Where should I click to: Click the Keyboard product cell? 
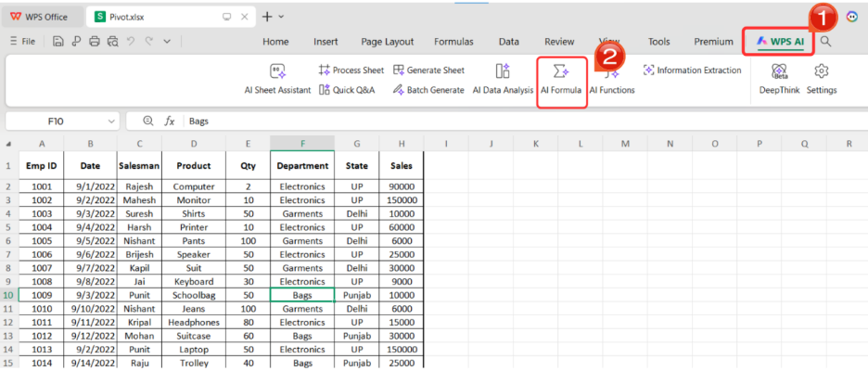coord(194,282)
